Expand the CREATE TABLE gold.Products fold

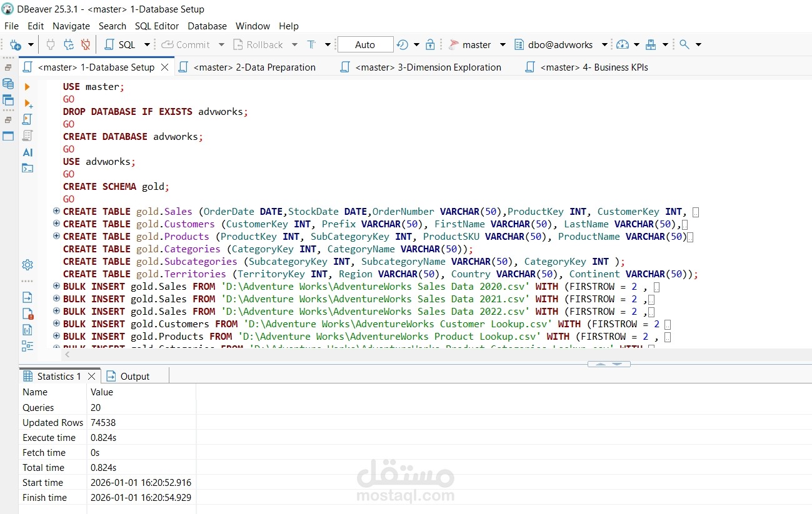point(56,236)
